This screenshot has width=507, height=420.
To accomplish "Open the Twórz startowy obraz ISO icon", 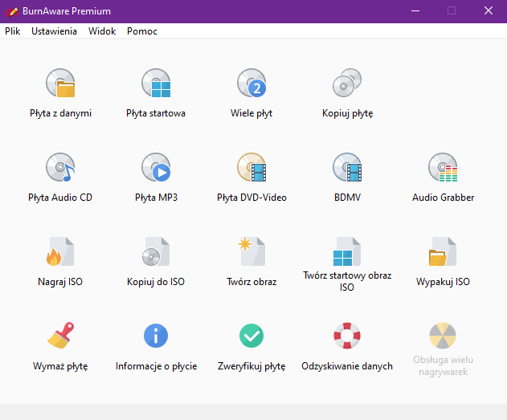I will 347,251.
